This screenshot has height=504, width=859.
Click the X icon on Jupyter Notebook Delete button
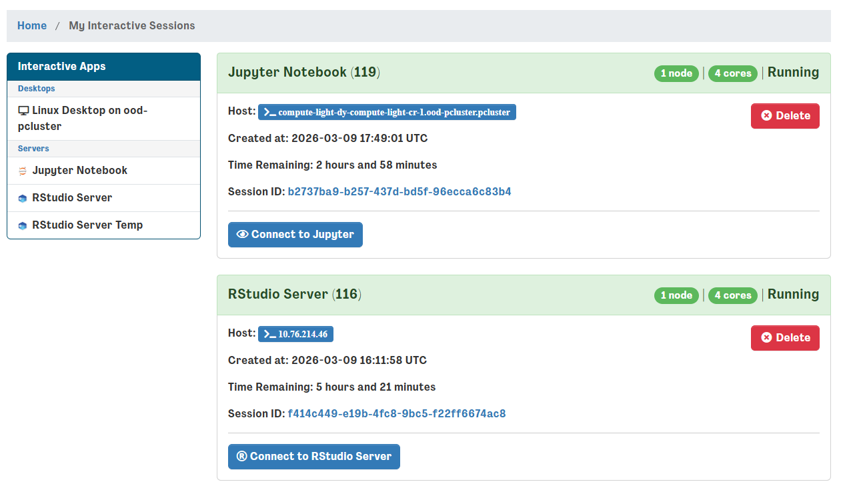click(x=766, y=116)
